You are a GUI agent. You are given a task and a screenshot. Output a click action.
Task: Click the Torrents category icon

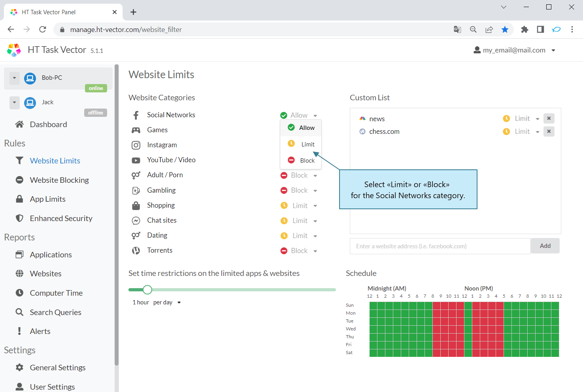(x=136, y=251)
